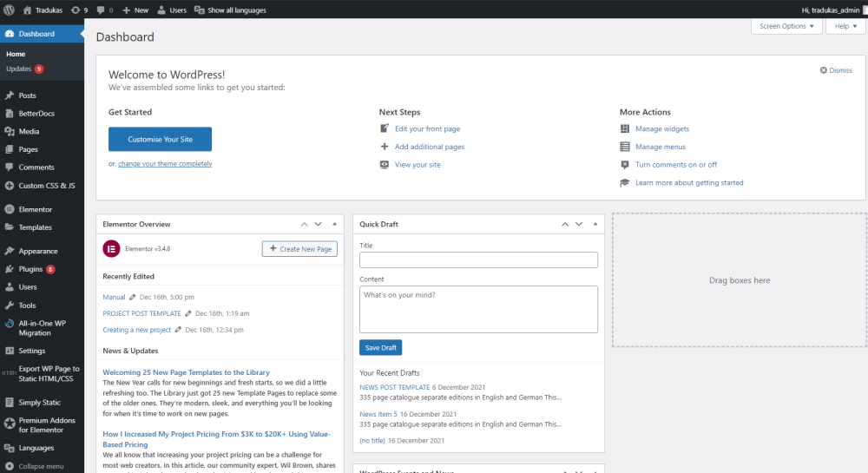This screenshot has width=868, height=473.
Task: Click the Dismiss circle icon
Action: pyautogui.click(x=823, y=70)
